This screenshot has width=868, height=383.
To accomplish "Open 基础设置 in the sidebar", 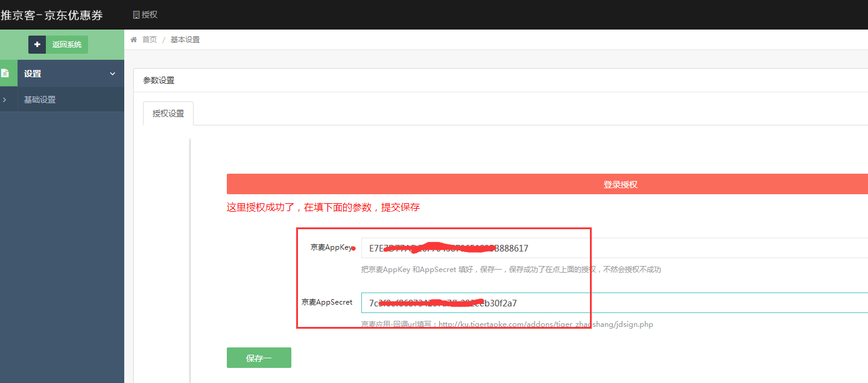I will click(x=40, y=100).
